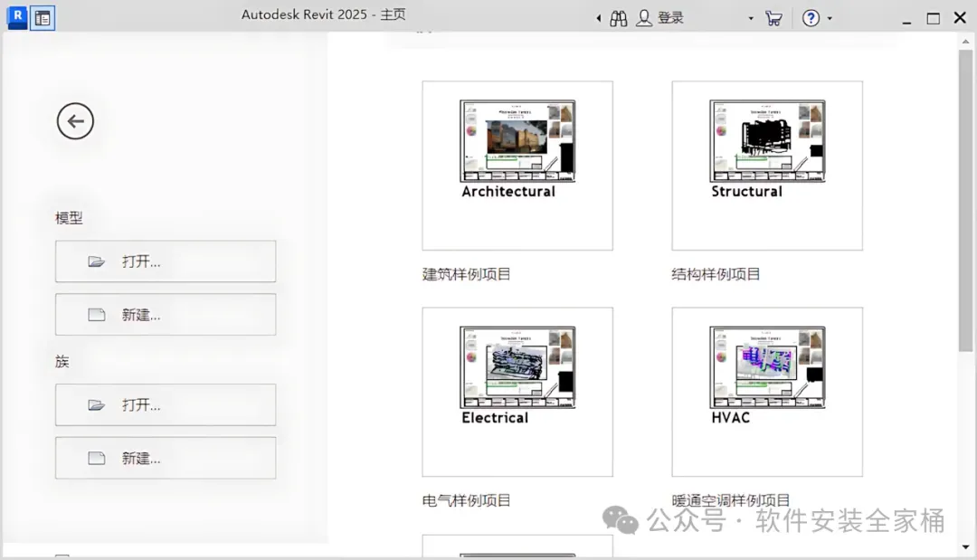The image size is (977, 560).
Task: Expand the Help dropdown arrow
Action: (830, 19)
